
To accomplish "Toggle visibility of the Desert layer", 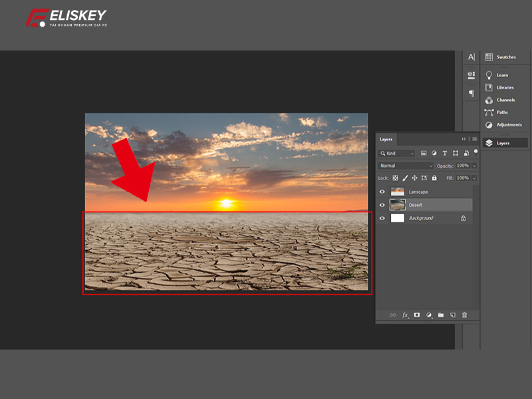I will coord(382,204).
